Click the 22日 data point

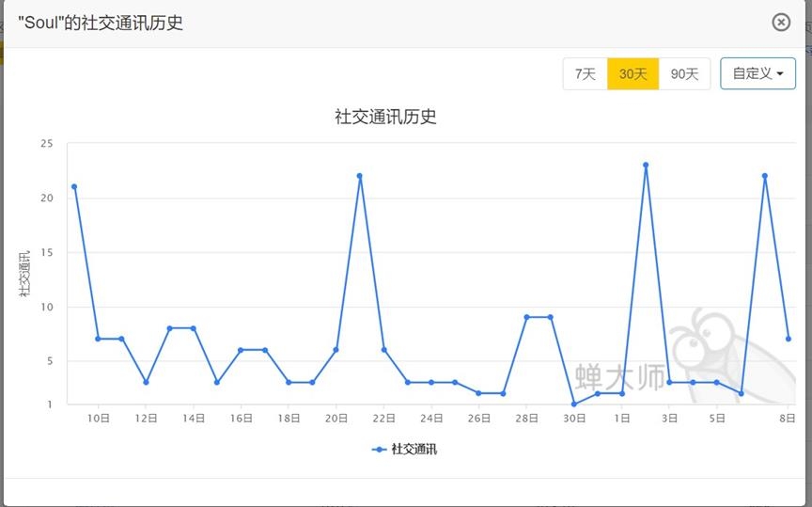pos(383,350)
